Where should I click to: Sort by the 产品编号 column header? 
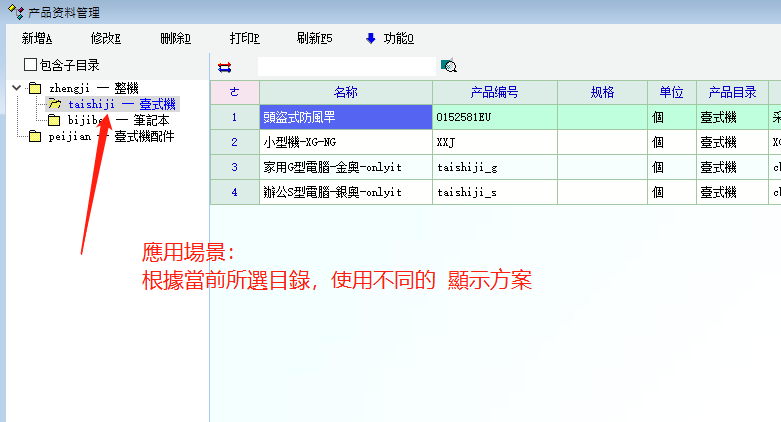click(x=494, y=92)
